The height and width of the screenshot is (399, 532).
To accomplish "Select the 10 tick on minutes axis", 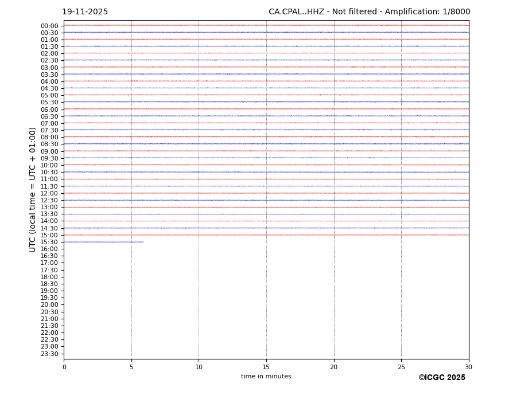I will [199, 367].
